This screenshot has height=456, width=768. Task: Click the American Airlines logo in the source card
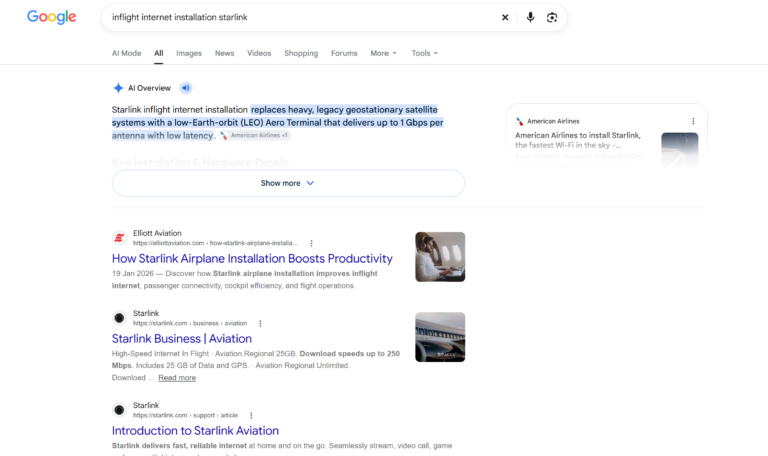(520, 121)
